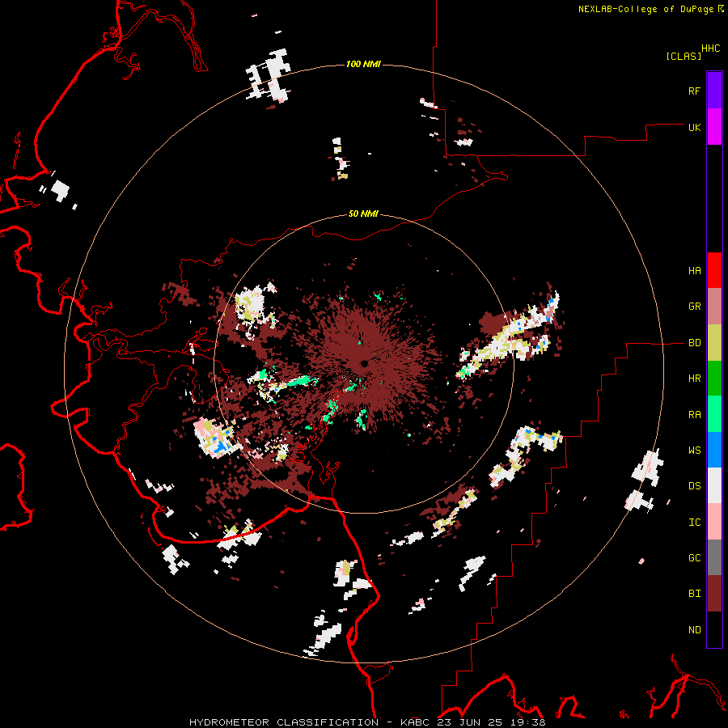Click the UK magenta legend swatch
The width and height of the screenshot is (728, 728).
tap(714, 127)
